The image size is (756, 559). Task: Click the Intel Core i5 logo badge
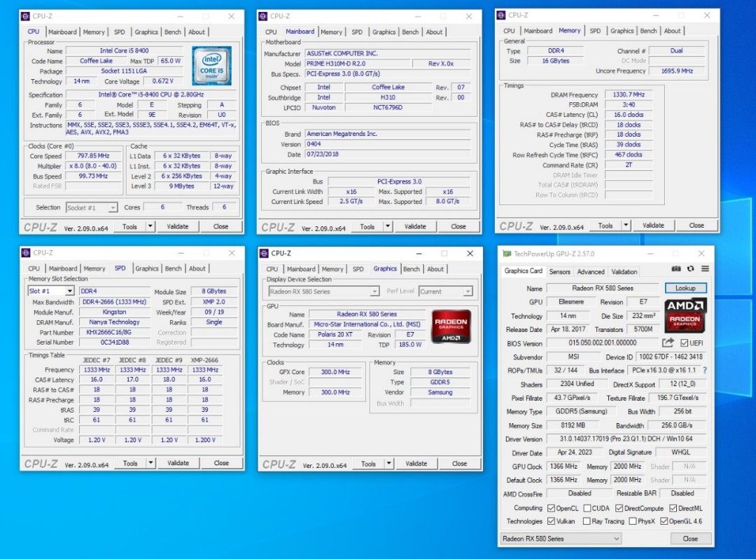[x=211, y=66]
